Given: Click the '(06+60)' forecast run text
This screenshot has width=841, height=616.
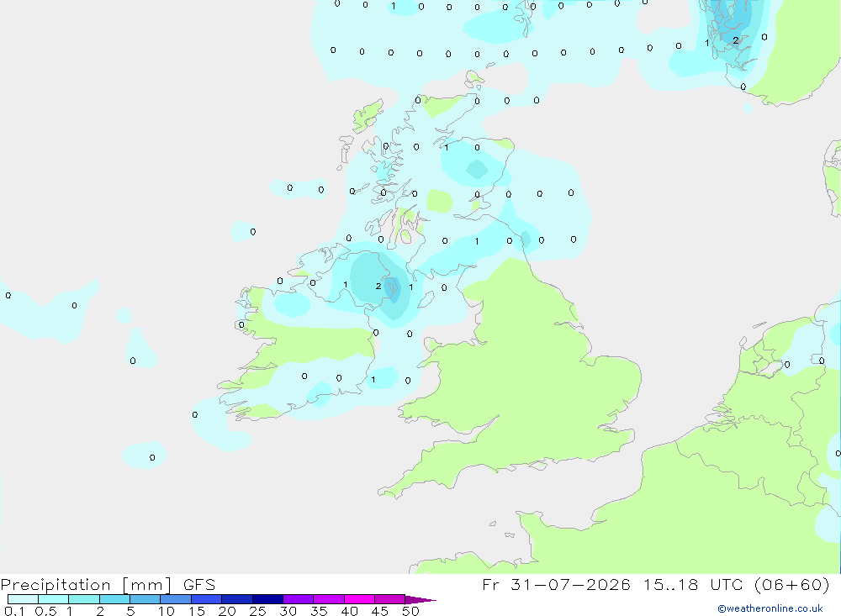Looking at the screenshot, I should coord(792,584).
